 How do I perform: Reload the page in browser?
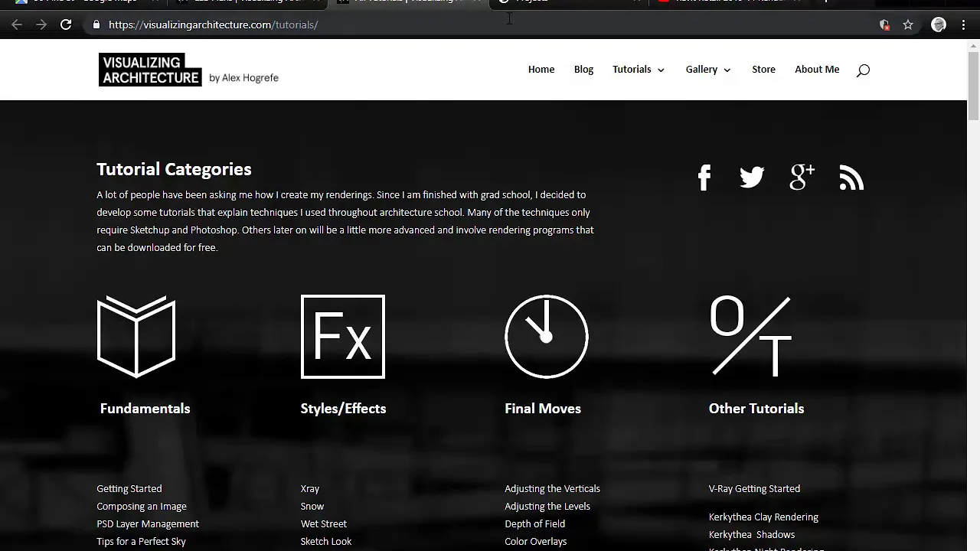(x=66, y=24)
